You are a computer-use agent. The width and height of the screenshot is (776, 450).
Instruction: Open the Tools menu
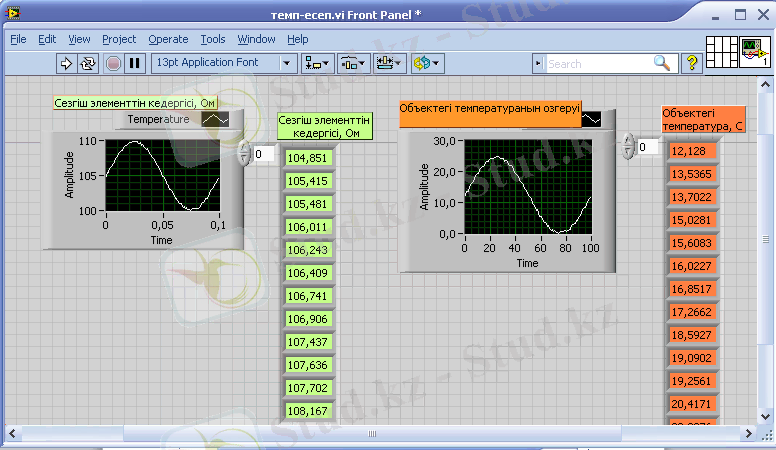point(212,39)
